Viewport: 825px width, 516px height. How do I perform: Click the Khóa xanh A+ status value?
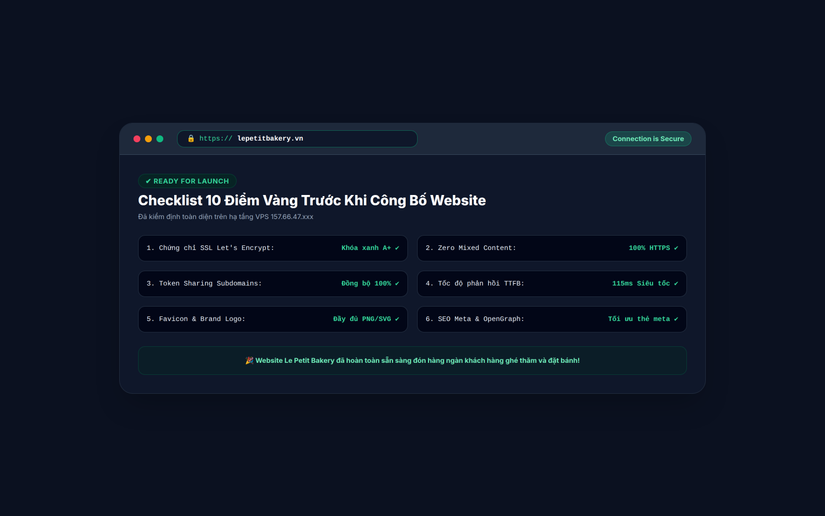[x=370, y=248]
